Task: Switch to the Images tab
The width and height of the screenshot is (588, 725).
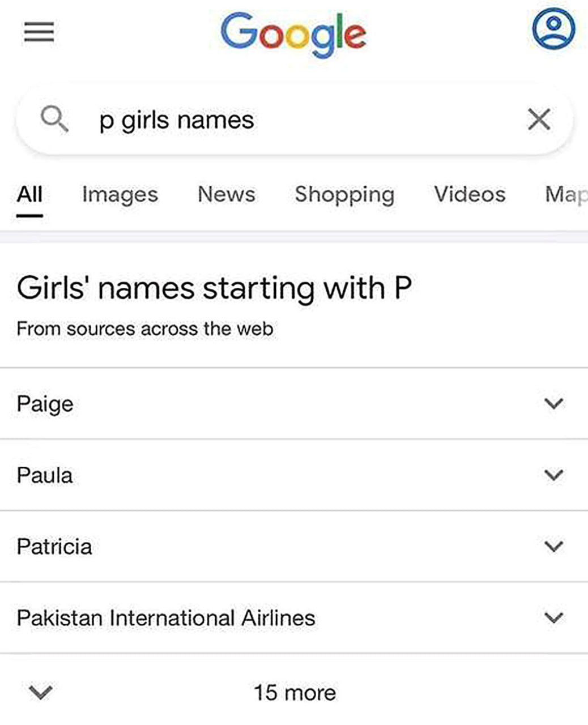Action: point(120,194)
